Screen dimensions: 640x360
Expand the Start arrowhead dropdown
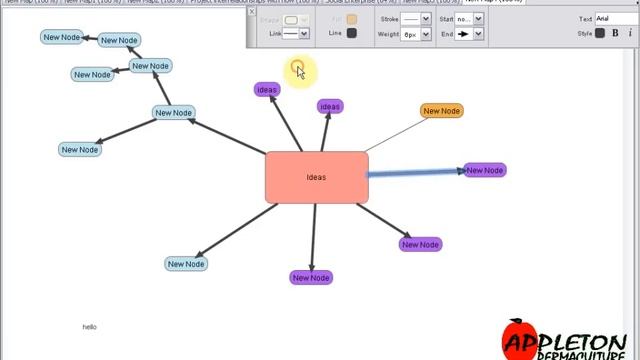478,19
